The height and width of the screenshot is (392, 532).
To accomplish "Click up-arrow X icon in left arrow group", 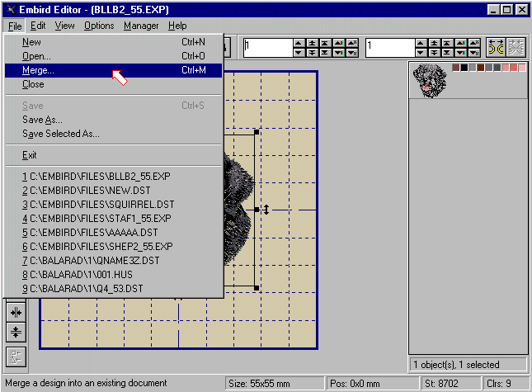I will click(x=352, y=43).
